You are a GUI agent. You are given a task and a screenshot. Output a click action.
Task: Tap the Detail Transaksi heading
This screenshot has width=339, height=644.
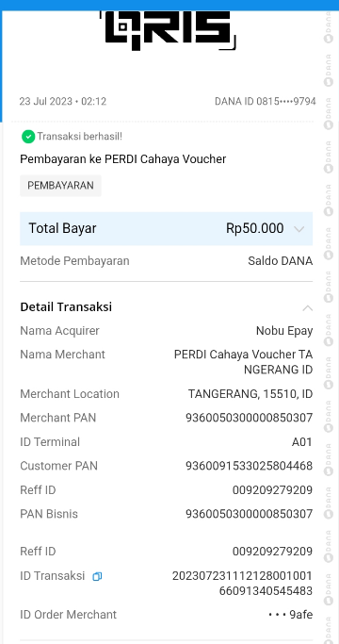pos(66,306)
